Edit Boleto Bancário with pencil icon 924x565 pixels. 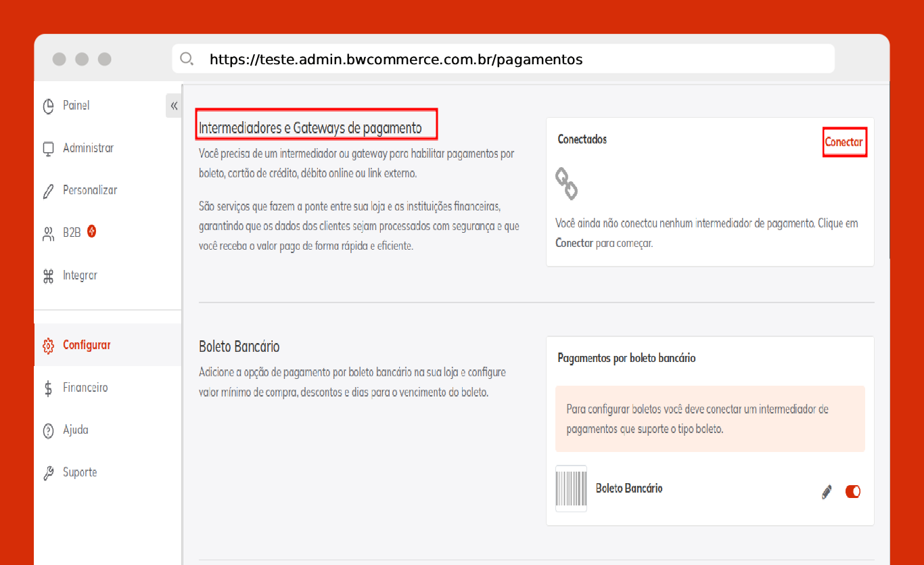[x=826, y=492]
